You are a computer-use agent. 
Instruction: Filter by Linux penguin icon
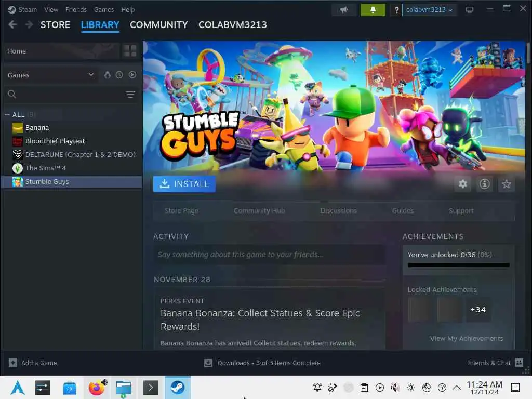107,75
